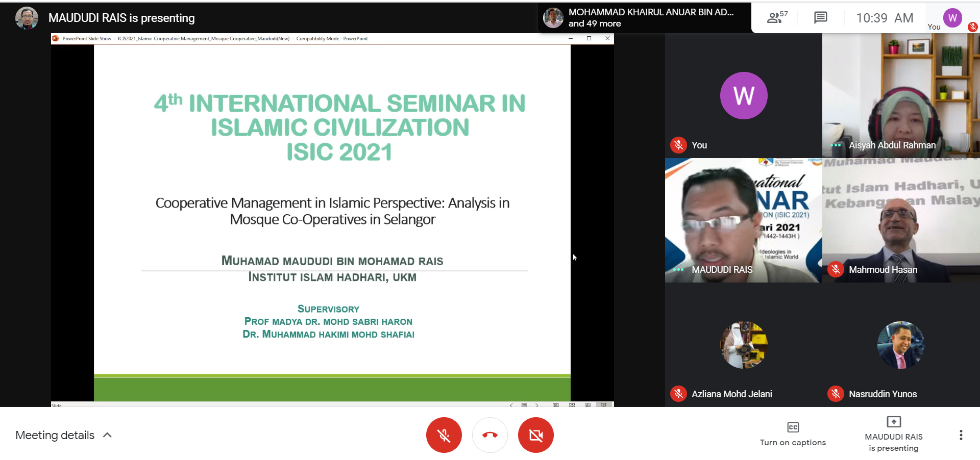The image size is (980, 460).
Task: Select the Aisyah Abdul Rahman video tile
Action: coord(901,95)
